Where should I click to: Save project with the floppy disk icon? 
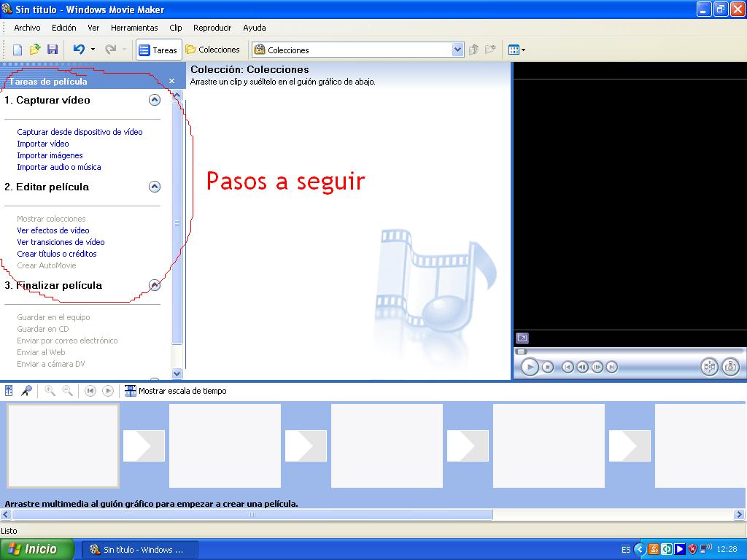53,50
